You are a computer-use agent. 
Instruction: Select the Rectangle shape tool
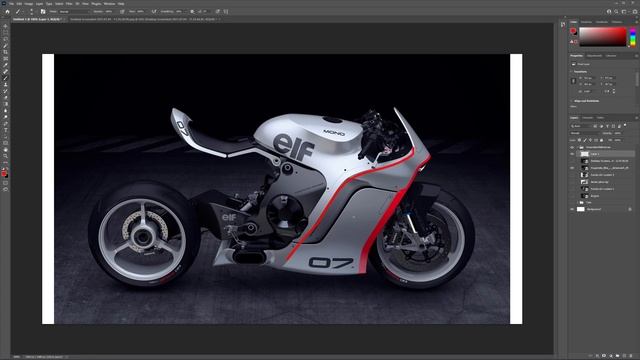[5, 143]
